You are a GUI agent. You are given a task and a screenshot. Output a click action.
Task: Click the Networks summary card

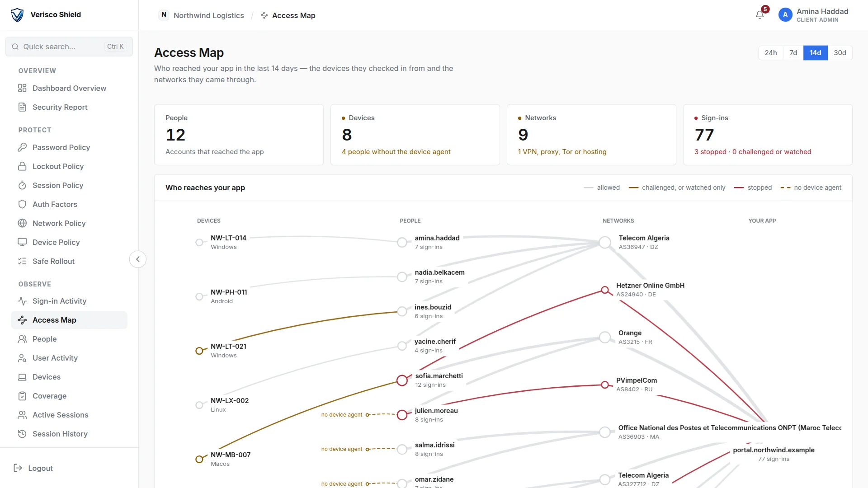[591, 135]
